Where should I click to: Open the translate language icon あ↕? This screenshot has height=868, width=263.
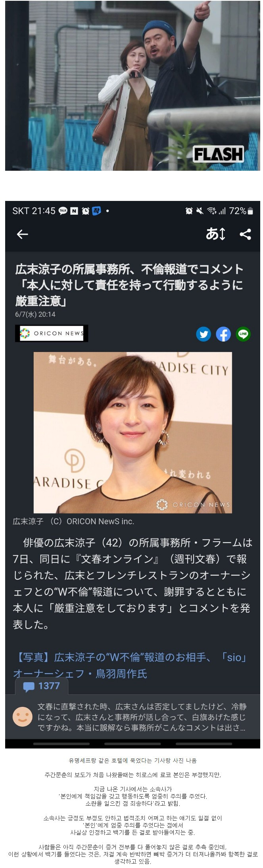pos(215,234)
